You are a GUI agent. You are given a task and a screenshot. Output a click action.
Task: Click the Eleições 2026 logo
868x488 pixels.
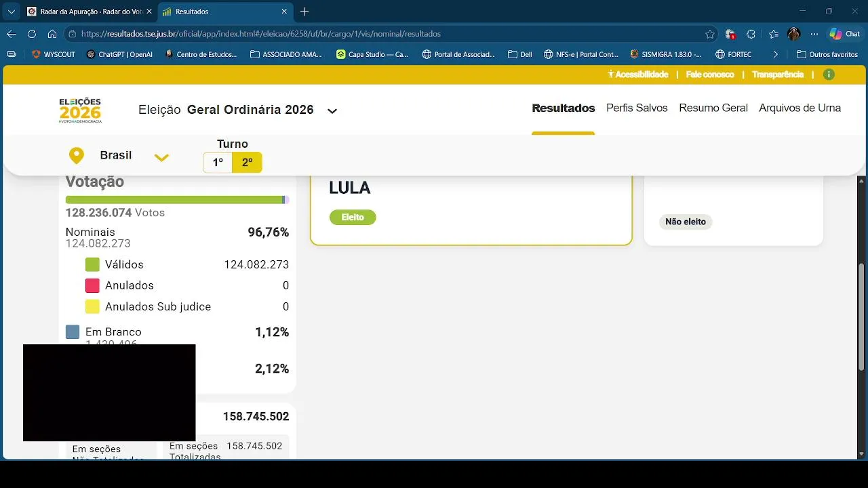[80, 110]
